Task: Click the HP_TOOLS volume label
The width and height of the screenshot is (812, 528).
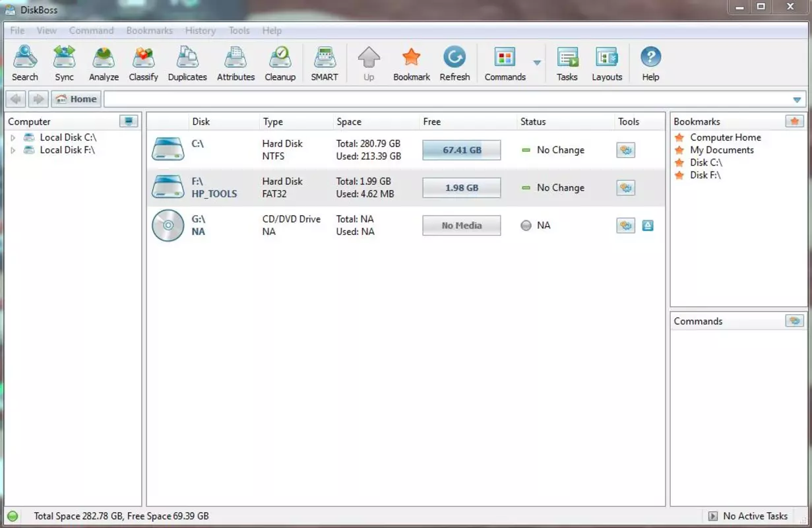Action: (214, 194)
